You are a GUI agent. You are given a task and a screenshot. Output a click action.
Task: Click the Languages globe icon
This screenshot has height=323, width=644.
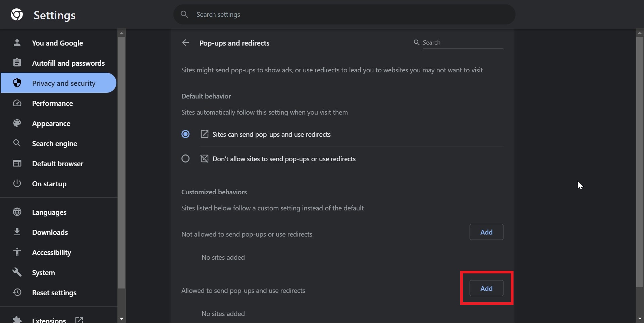pyautogui.click(x=17, y=212)
